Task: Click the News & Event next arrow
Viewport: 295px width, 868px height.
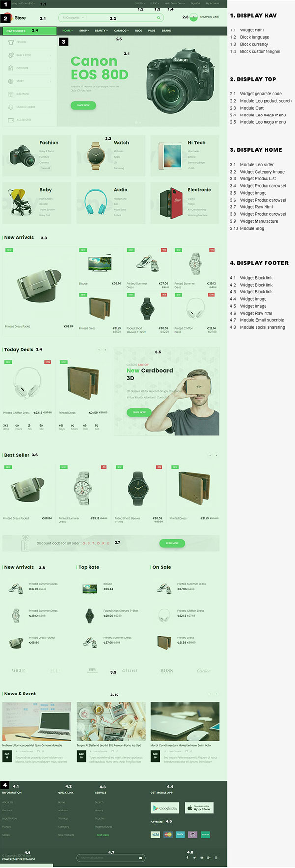Action: tap(216, 694)
